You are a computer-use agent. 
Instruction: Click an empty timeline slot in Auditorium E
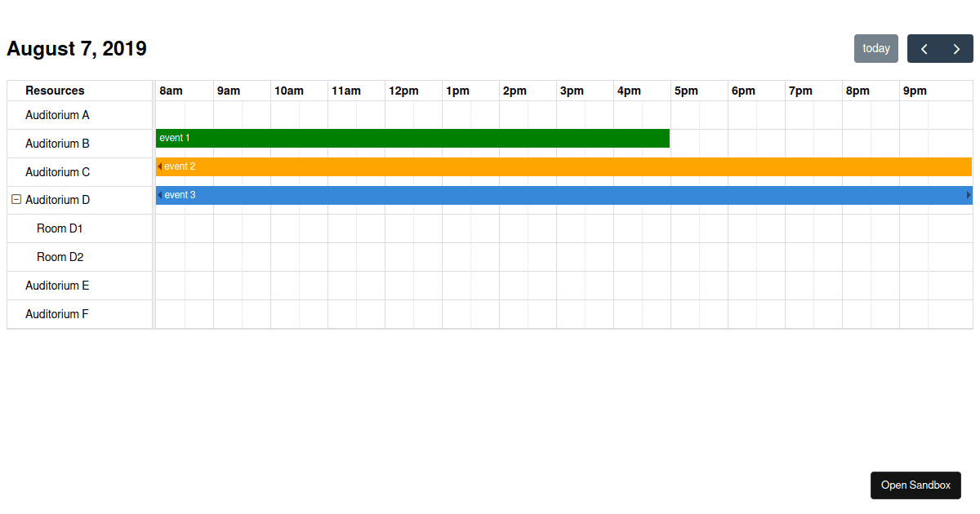[x=490, y=286]
